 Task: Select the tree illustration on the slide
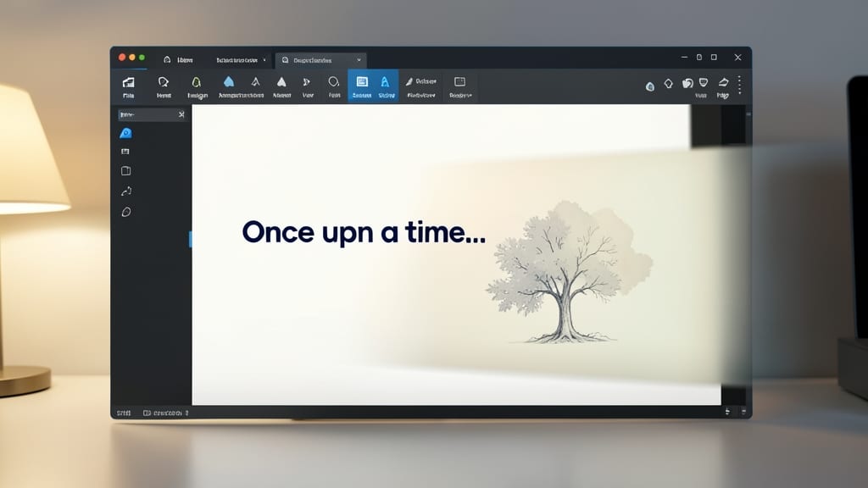[x=570, y=272]
